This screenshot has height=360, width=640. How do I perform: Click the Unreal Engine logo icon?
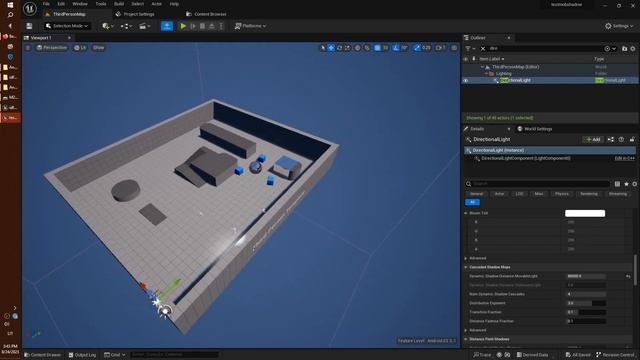click(29, 8)
